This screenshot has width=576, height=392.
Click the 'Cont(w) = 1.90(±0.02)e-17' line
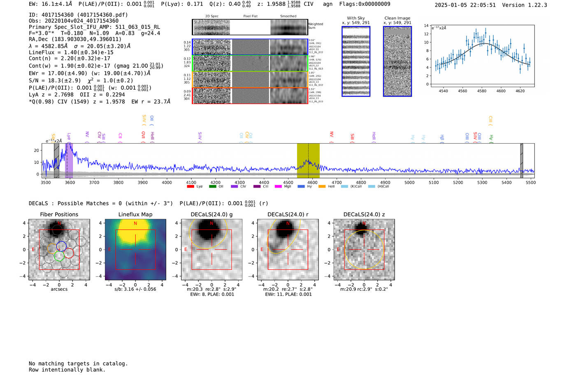[x=96, y=66]
